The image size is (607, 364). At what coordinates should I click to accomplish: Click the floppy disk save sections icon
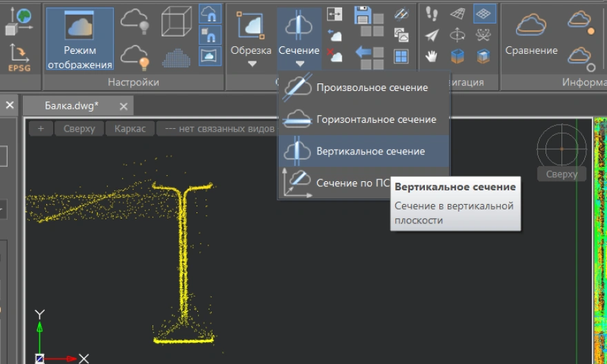click(363, 13)
